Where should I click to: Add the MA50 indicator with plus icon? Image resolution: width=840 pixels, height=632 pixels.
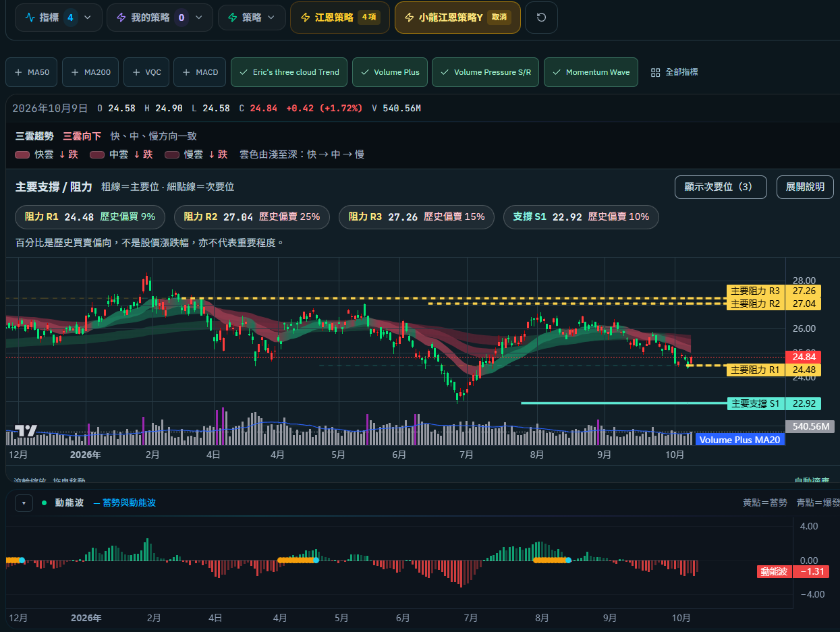coord(32,72)
